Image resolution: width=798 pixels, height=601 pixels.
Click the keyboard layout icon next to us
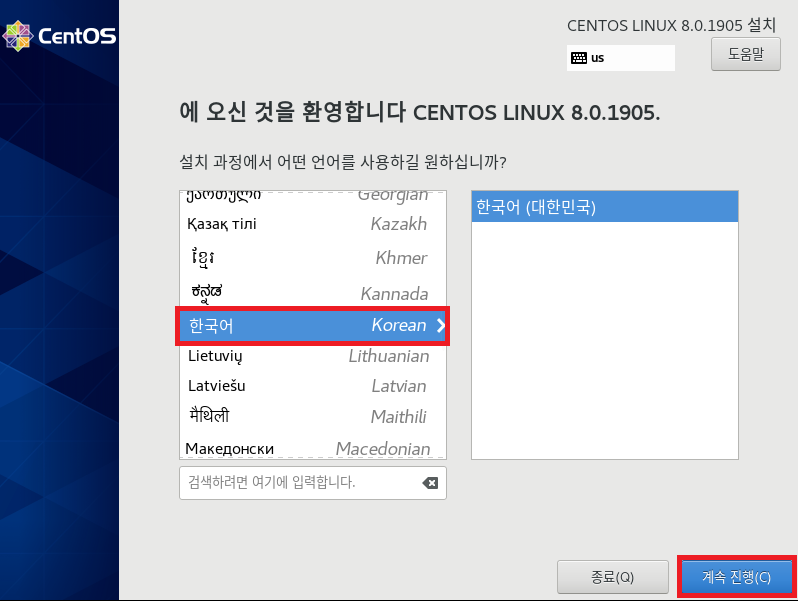coord(579,58)
